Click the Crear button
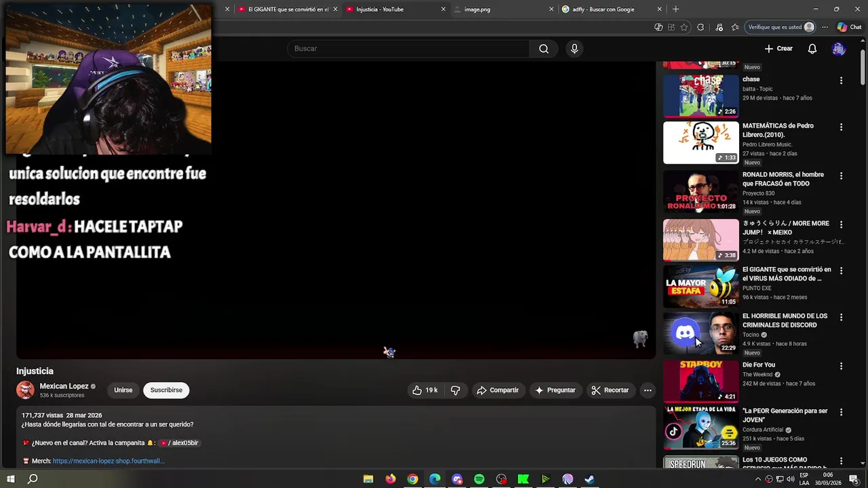The image size is (868, 488). (x=778, y=49)
